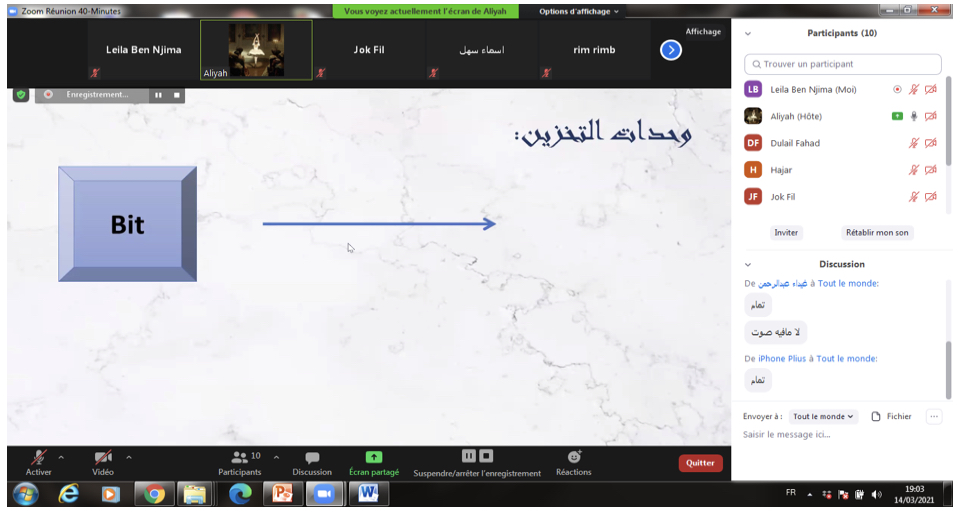Viewport: 963px width, 528px height.
Task: Expand the audio options caret beside Activer
Action: click(61, 457)
